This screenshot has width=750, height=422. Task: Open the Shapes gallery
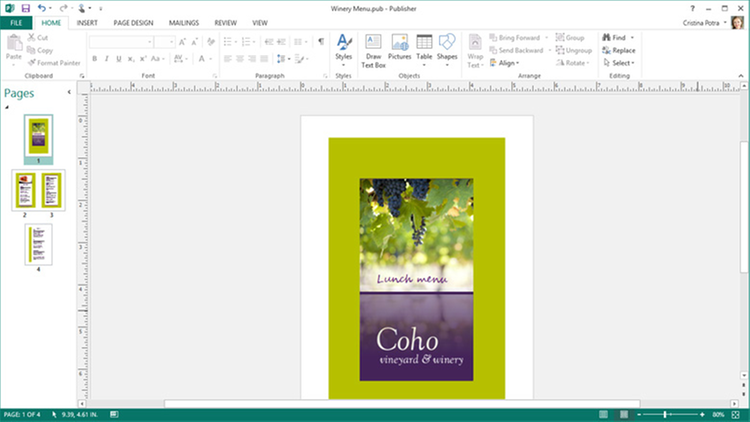coord(447,50)
